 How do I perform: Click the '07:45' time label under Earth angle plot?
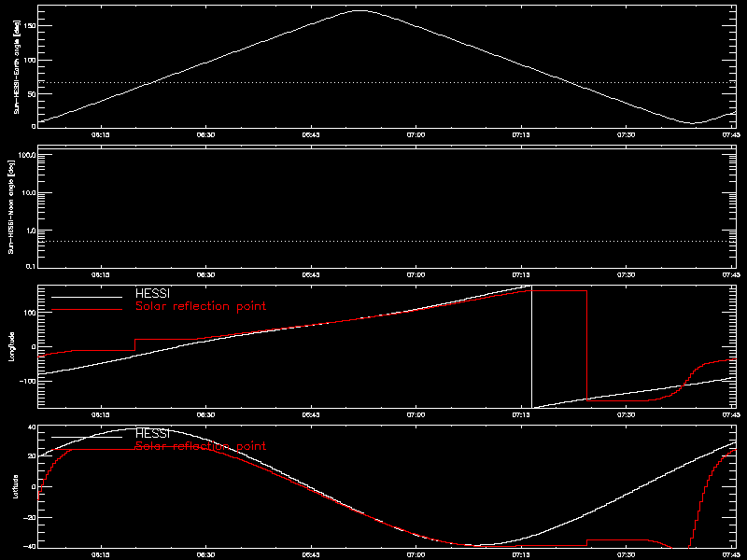coord(731,135)
